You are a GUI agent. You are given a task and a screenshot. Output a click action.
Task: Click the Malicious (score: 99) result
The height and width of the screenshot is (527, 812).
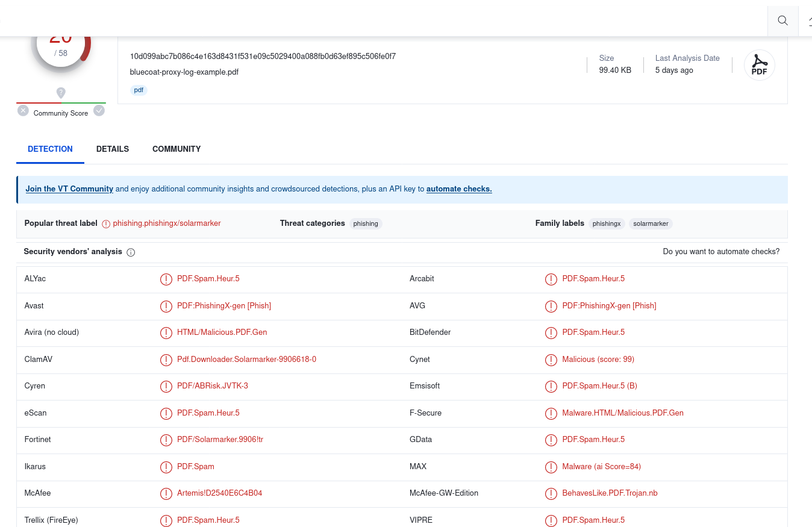(598, 360)
